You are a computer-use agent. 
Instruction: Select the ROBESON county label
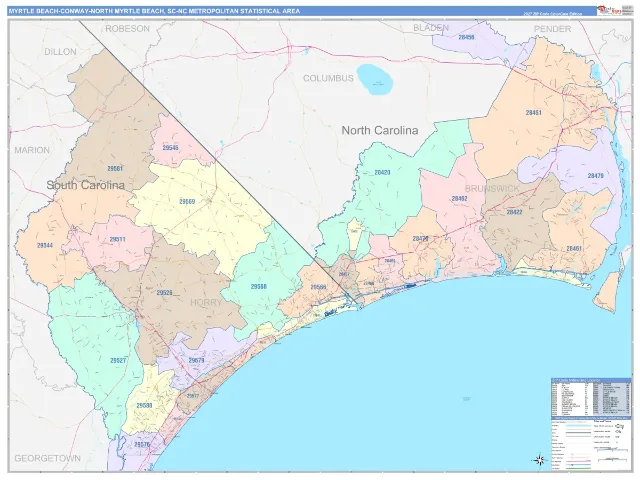click(x=127, y=29)
